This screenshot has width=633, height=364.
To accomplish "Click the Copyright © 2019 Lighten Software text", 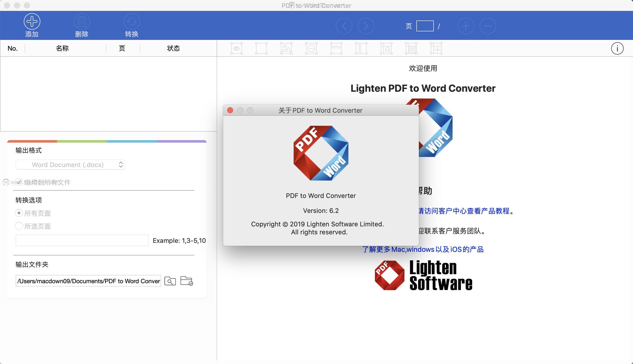I will click(317, 224).
